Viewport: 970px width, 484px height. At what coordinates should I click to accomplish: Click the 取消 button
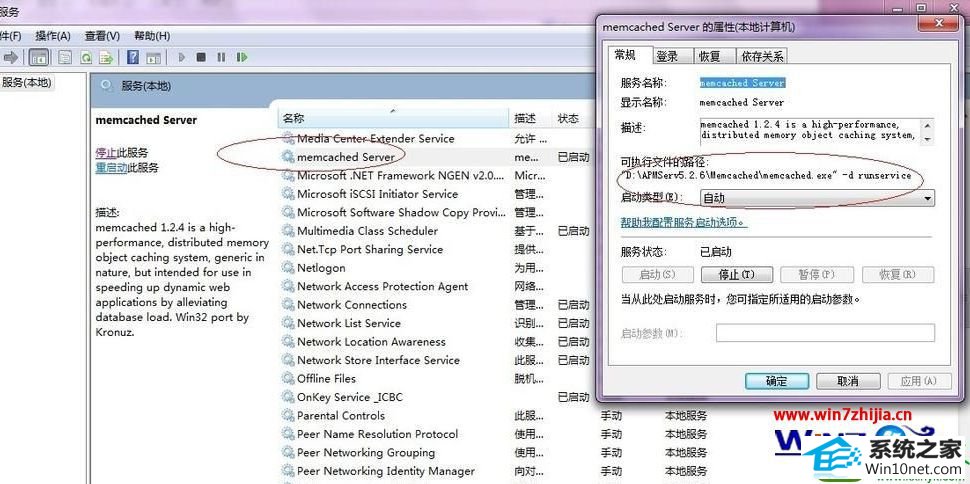(x=848, y=381)
